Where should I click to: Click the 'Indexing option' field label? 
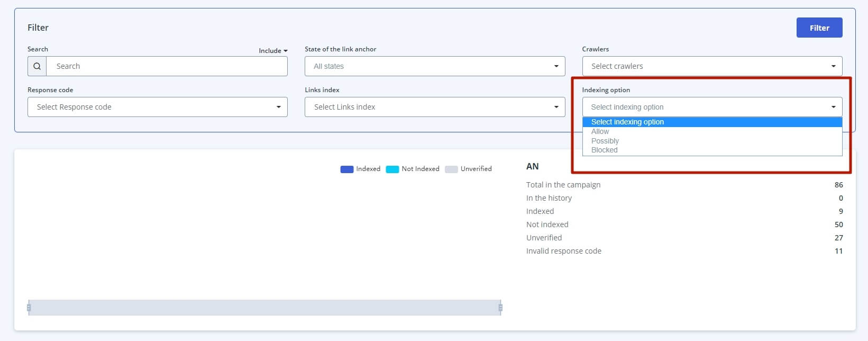tap(606, 90)
